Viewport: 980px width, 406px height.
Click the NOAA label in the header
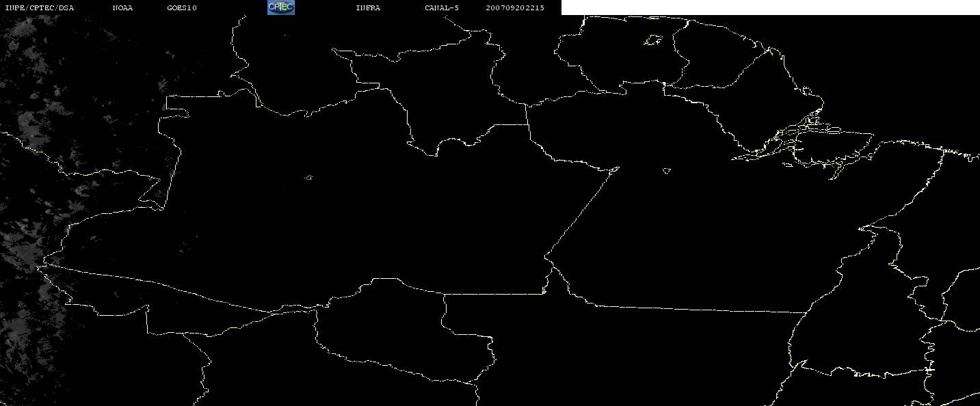pos(122,8)
